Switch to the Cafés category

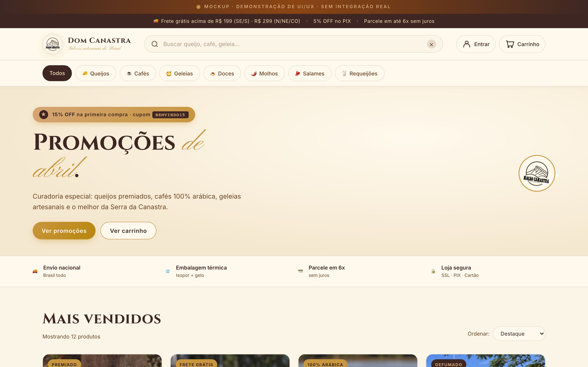pos(138,73)
